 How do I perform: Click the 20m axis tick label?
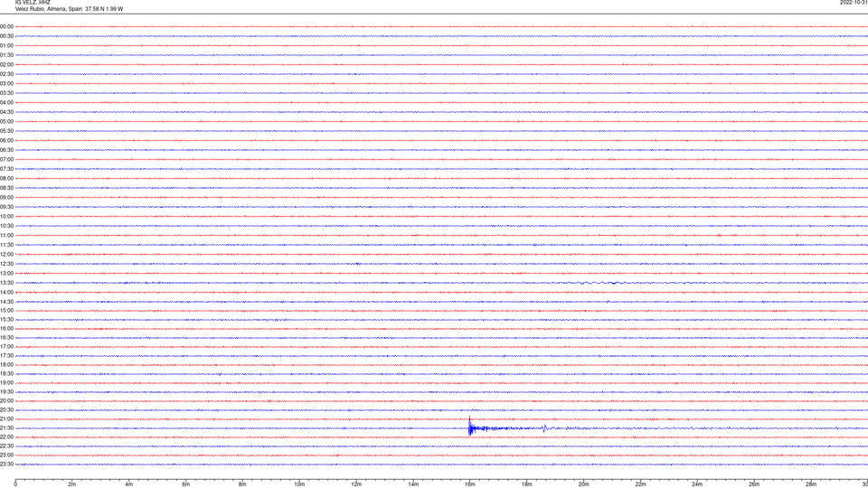coord(583,484)
